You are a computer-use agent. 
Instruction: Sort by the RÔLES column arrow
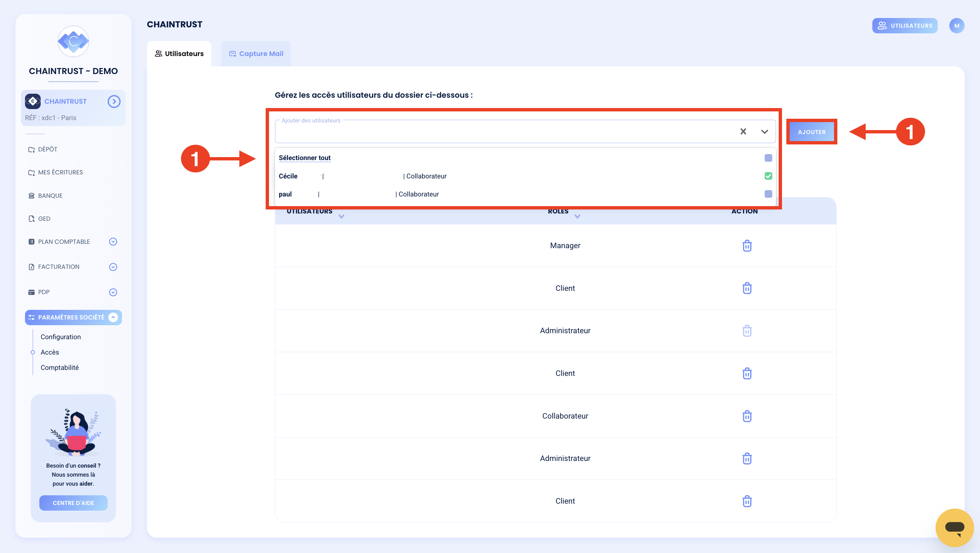click(x=577, y=216)
